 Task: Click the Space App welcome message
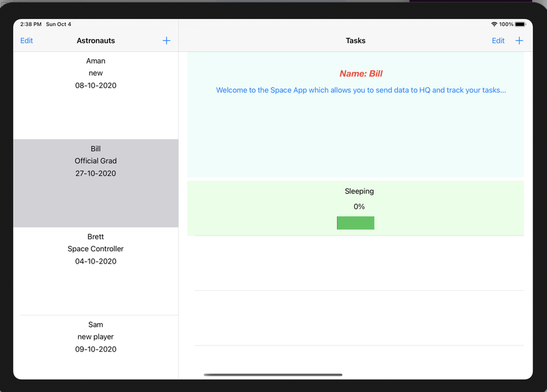[x=361, y=90]
